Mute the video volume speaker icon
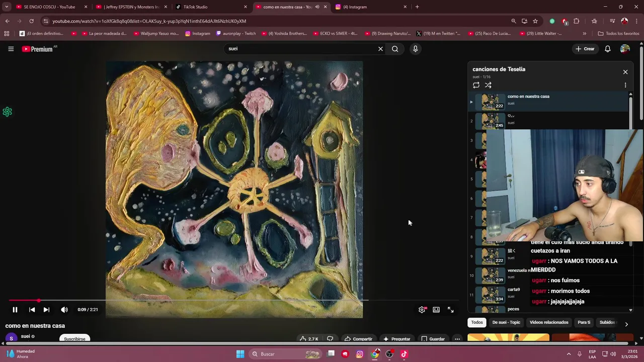The height and width of the screenshot is (362, 644). [64, 310]
